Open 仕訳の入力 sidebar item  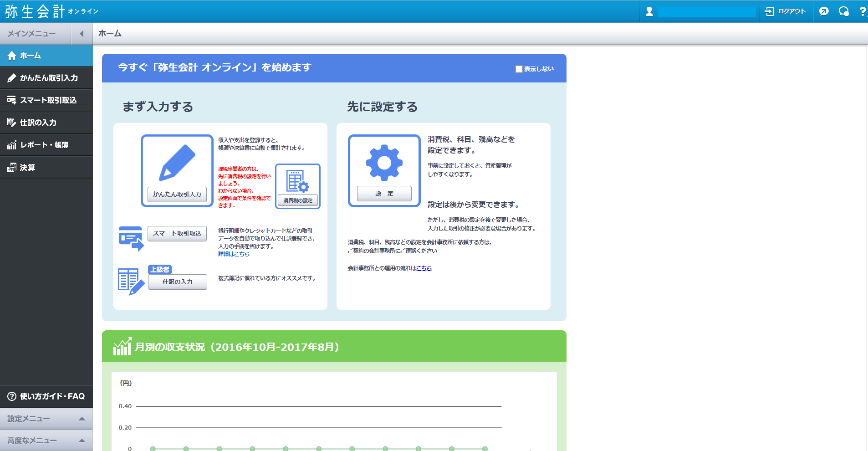(46, 123)
